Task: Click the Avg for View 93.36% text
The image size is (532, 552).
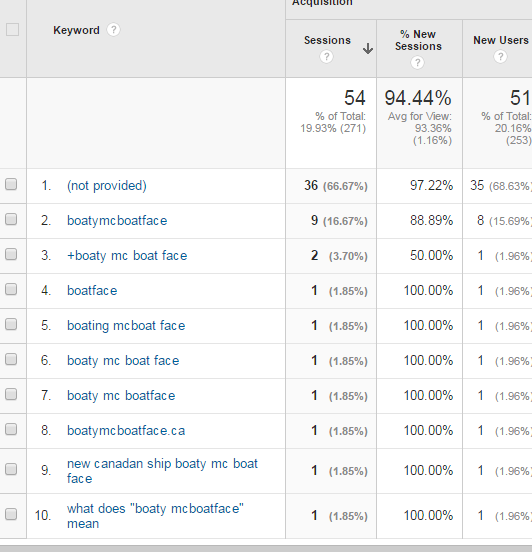Action: [x=420, y=122]
